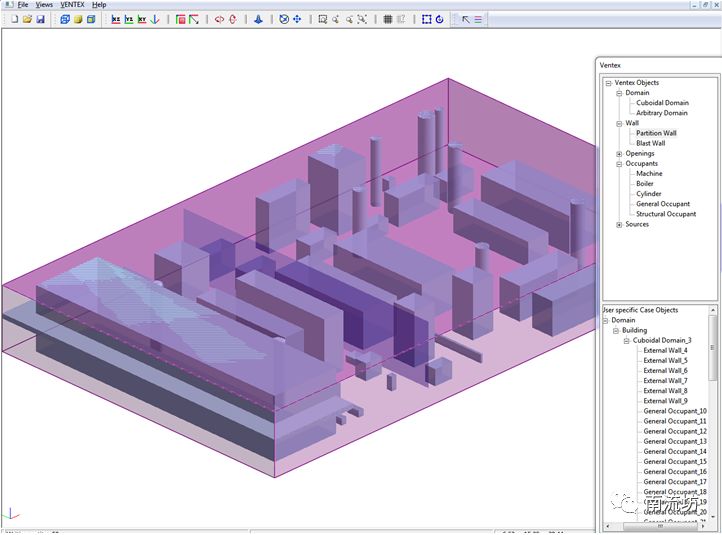Click the pan arrows toolbar icon

[297, 19]
